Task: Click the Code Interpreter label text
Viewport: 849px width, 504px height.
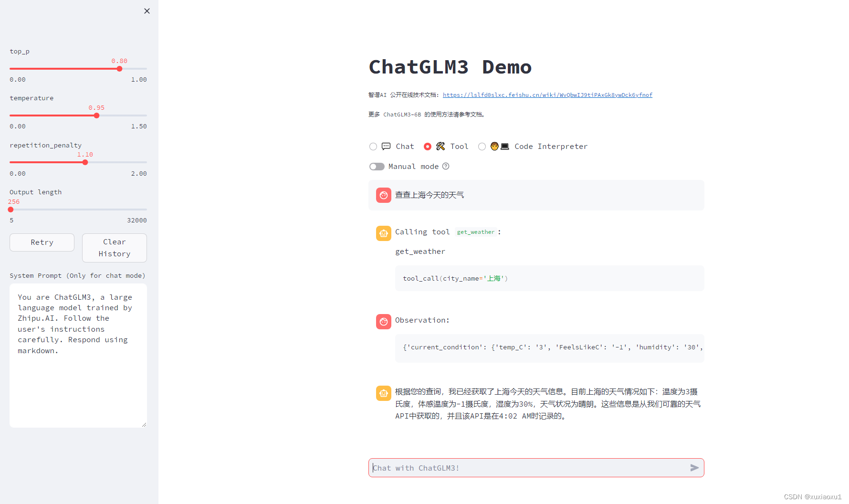Action: click(x=551, y=147)
